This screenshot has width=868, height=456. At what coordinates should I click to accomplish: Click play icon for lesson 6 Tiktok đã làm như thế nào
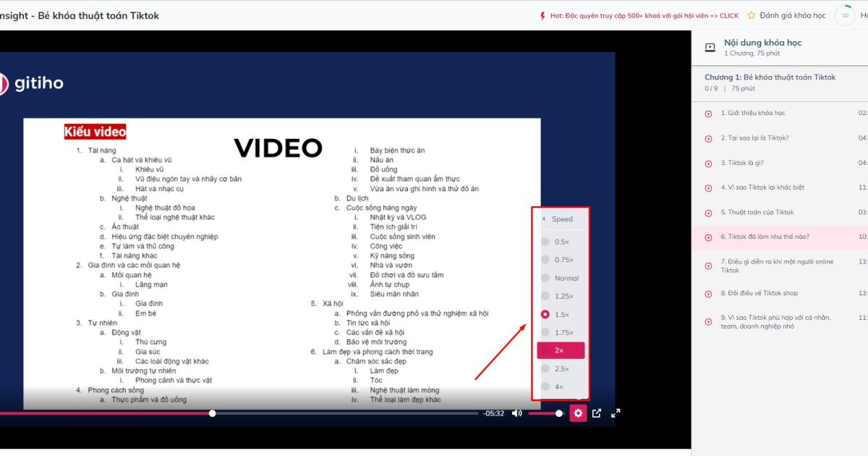tap(708, 237)
